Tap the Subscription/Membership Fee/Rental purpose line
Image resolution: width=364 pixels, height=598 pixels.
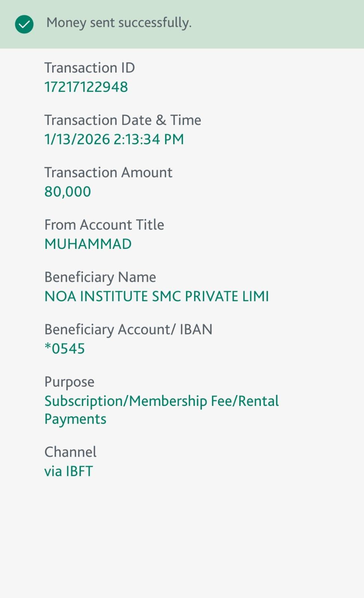(x=161, y=401)
